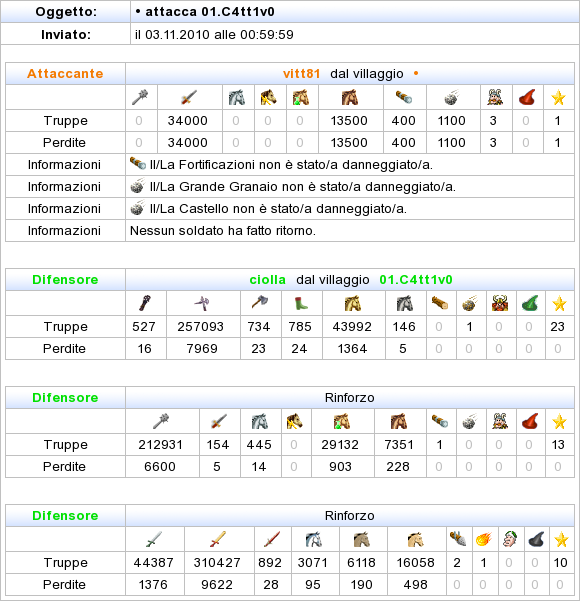
Task: Click the 1376 losses cell
Action: pyautogui.click(x=153, y=585)
